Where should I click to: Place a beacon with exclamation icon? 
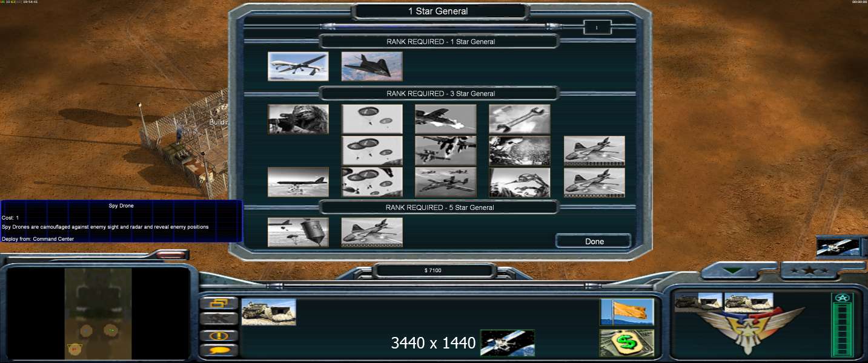pos(219,335)
